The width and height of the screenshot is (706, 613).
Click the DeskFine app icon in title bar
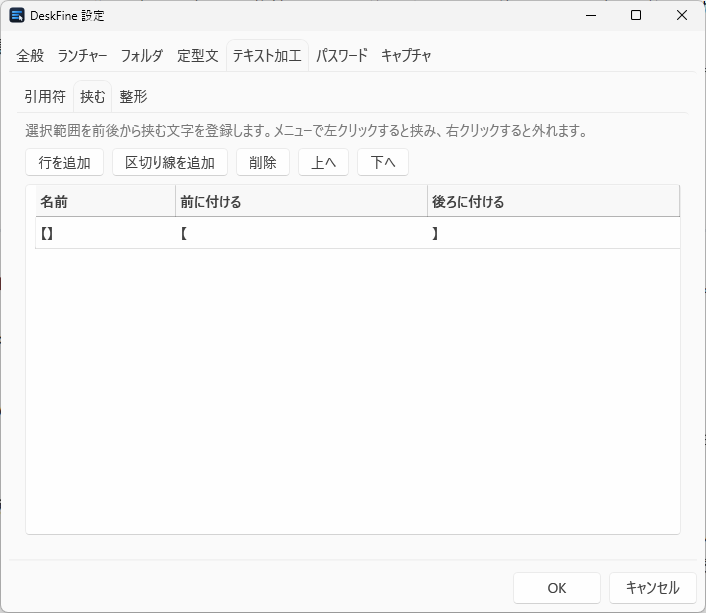pyautogui.click(x=17, y=15)
